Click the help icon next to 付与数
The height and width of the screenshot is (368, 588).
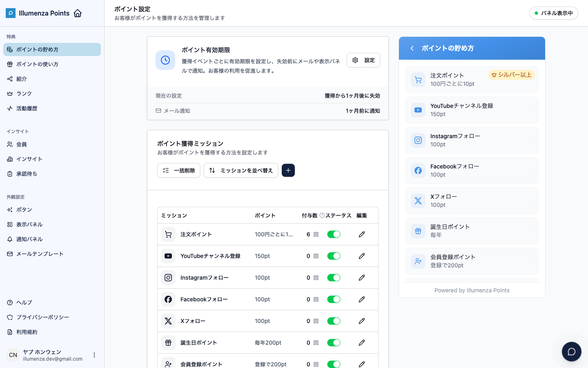(x=322, y=215)
